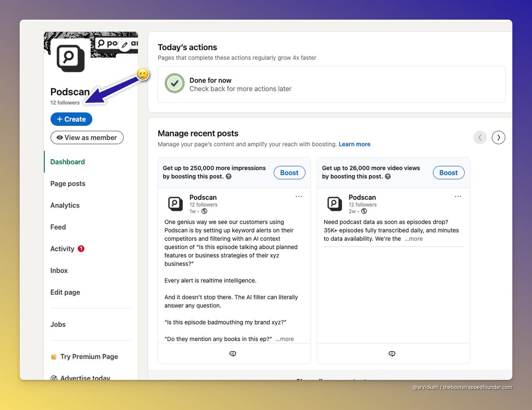Click the Podscan page logo in sidebar
Screen dimensions: 532x410
70,58
